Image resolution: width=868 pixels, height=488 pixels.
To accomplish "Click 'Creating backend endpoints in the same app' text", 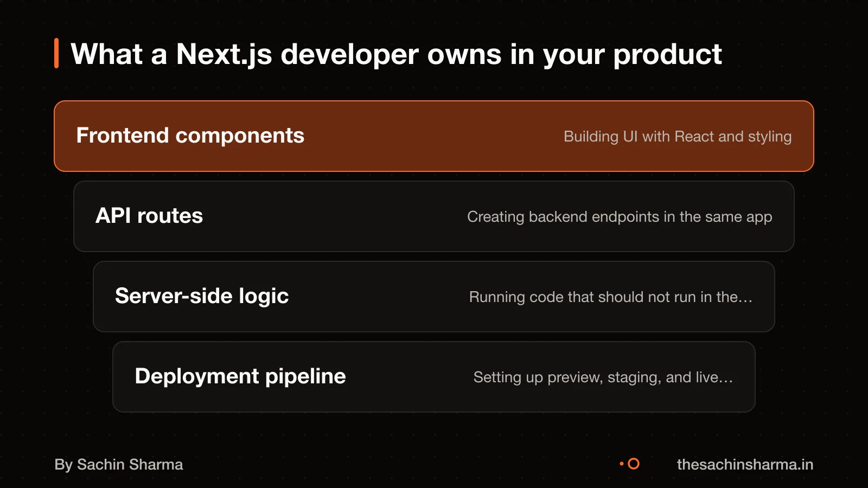I will pyautogui.click(x=620, y=217).
